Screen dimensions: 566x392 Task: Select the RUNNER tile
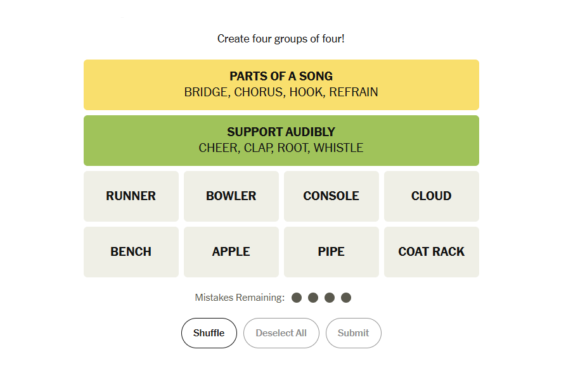click(x=131, y=196)
